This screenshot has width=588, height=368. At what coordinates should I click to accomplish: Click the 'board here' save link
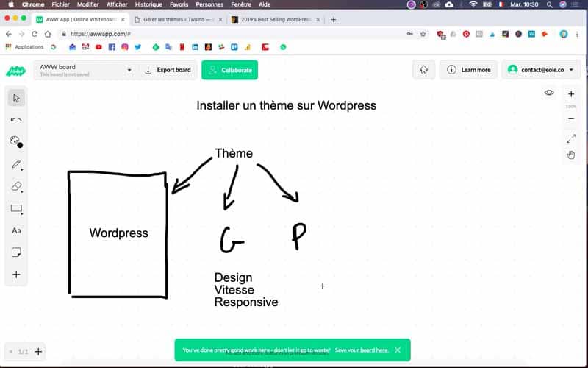click(374, 350)
